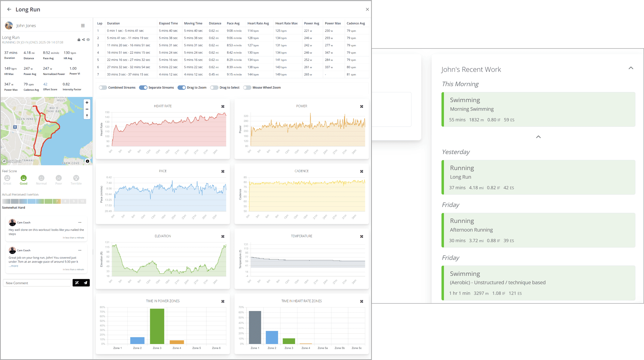Collapse the This Morning section chevron
Screen dimensions: 644x360
click(538, 137)
